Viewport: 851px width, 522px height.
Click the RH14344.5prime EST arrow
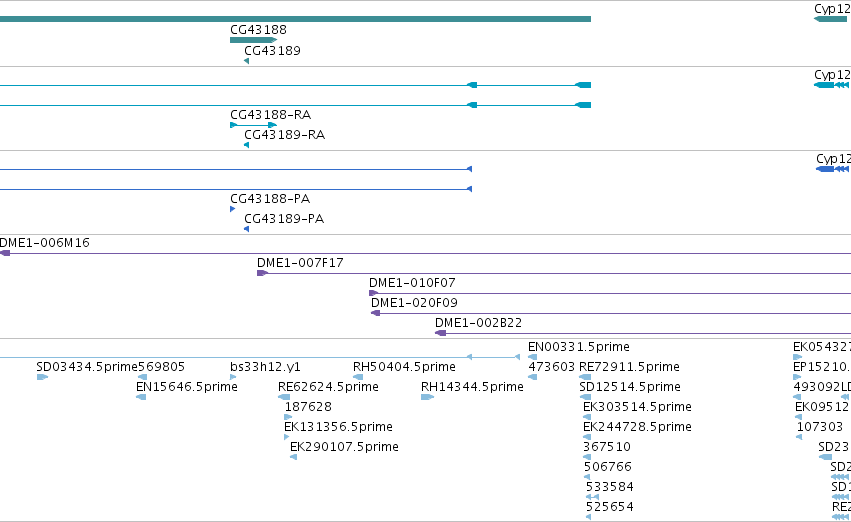coord(428,397)
